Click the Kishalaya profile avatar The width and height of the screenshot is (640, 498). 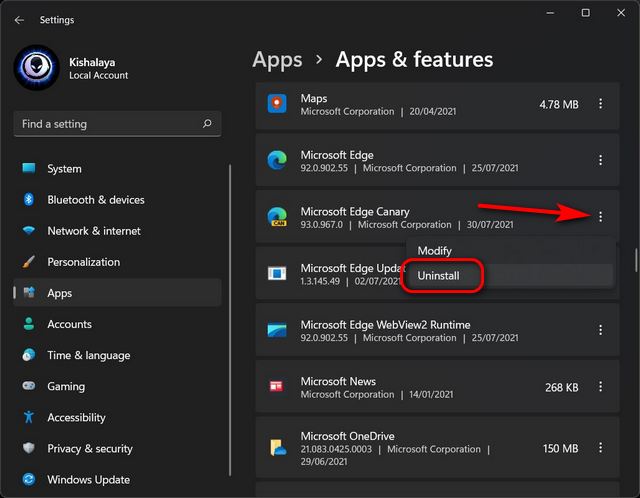point(37,67)
